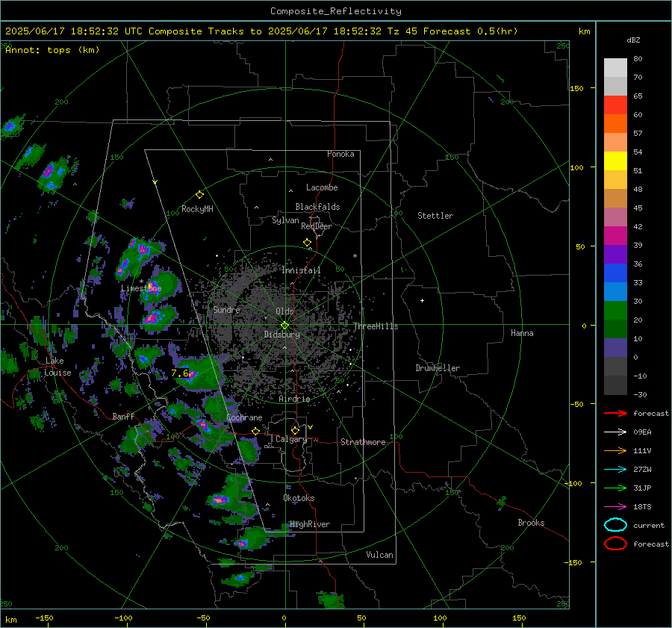This screenshot has width=672, height=628.
Task: Click the Sylvan label
Action: pos(285,220)
